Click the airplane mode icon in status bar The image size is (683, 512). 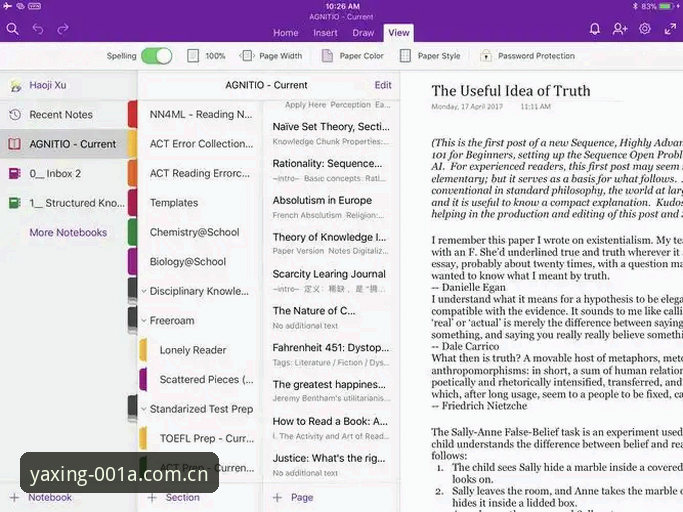(7, 6)
